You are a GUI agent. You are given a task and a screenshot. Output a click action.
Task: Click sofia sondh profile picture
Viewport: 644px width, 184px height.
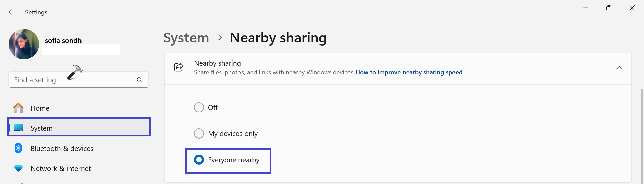pyautogui.click(x=24, y=44)
